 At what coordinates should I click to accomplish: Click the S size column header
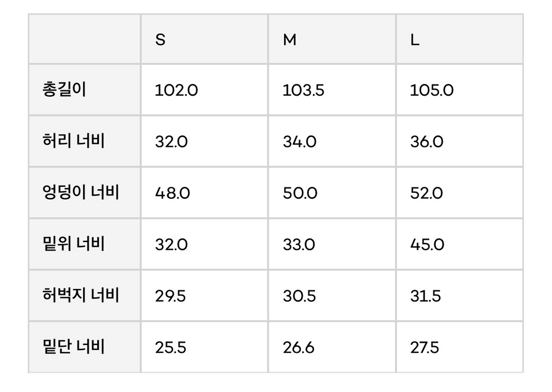160,40
